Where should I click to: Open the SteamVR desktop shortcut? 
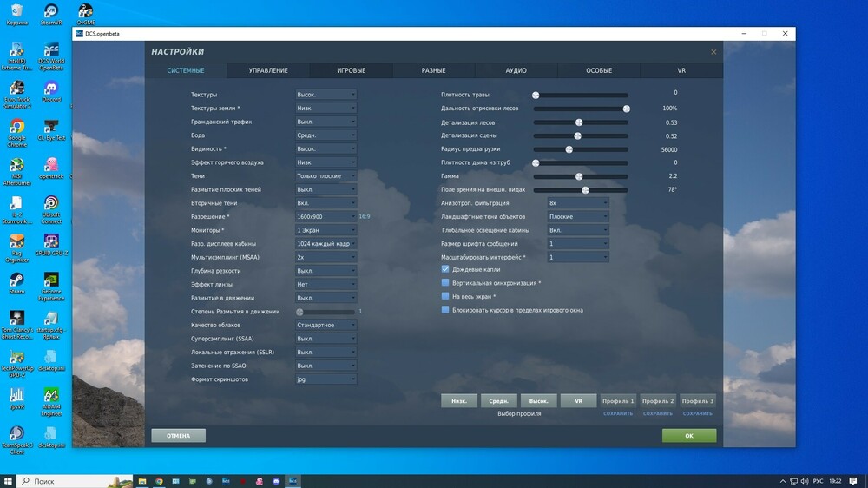click(51, 15)
